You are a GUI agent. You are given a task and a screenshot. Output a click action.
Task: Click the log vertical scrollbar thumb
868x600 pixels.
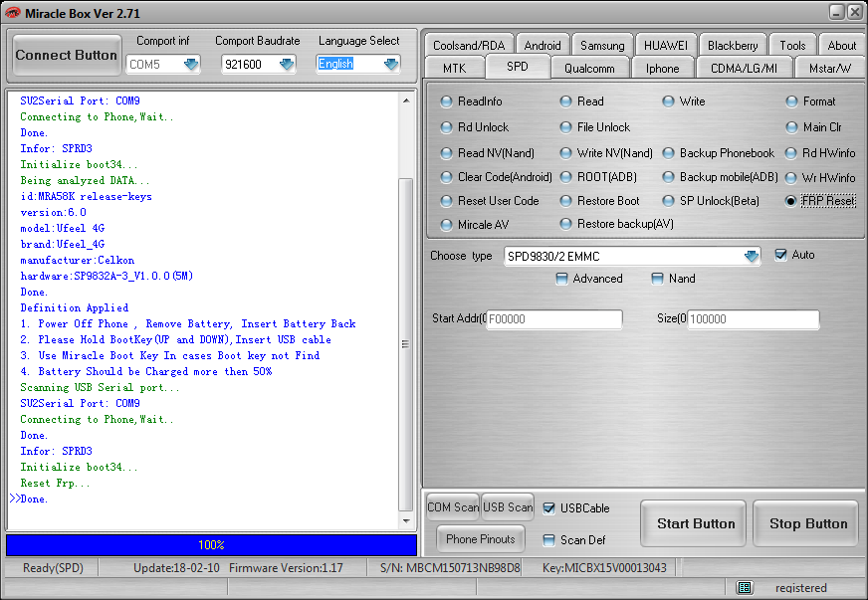point(406,344)
